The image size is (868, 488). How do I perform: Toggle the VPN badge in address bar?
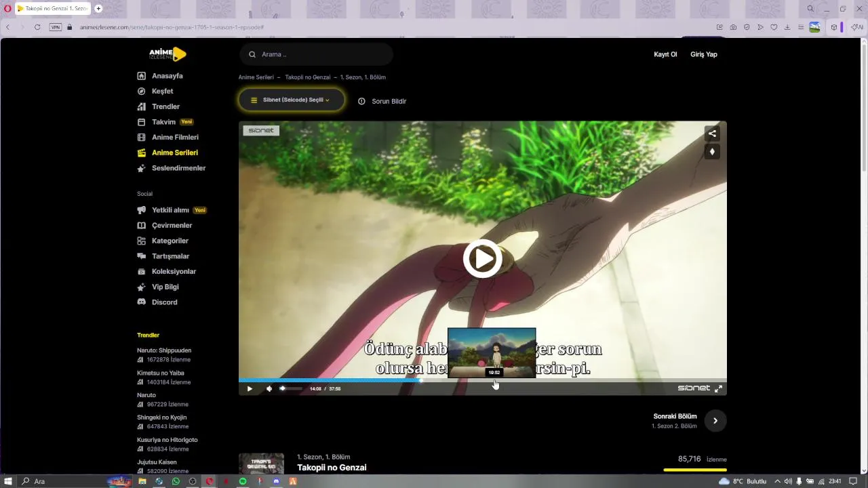click(x=55, y=27)
